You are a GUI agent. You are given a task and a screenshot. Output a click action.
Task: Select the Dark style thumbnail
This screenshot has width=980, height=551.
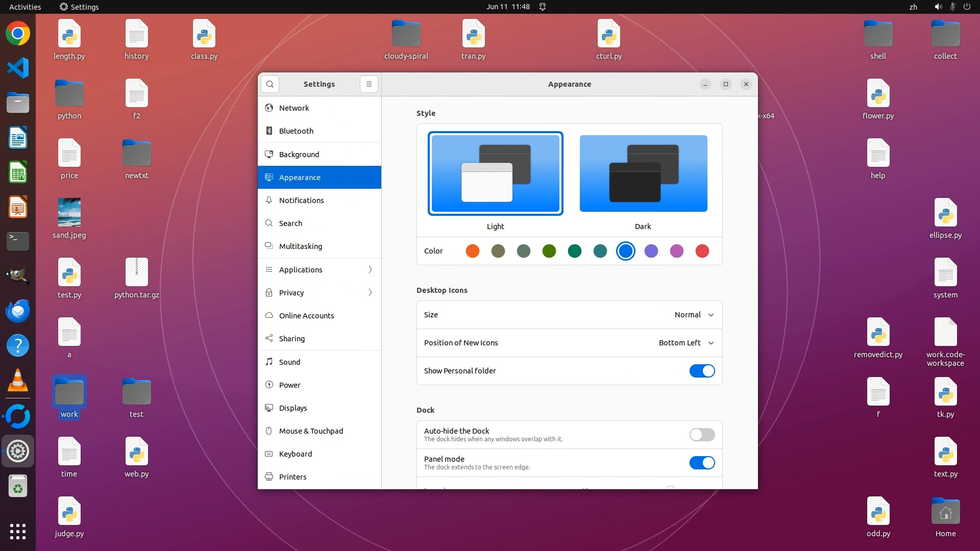tap(643, 173)
